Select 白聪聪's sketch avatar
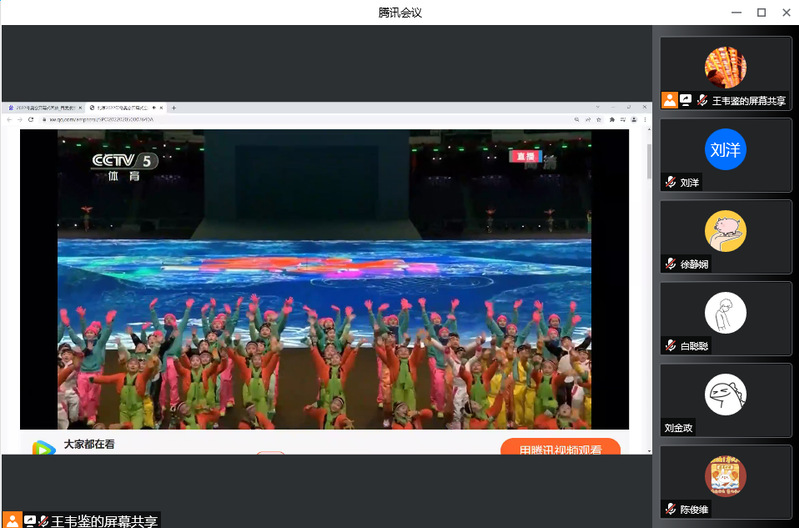The image size is (799, 528). (725, 312)
